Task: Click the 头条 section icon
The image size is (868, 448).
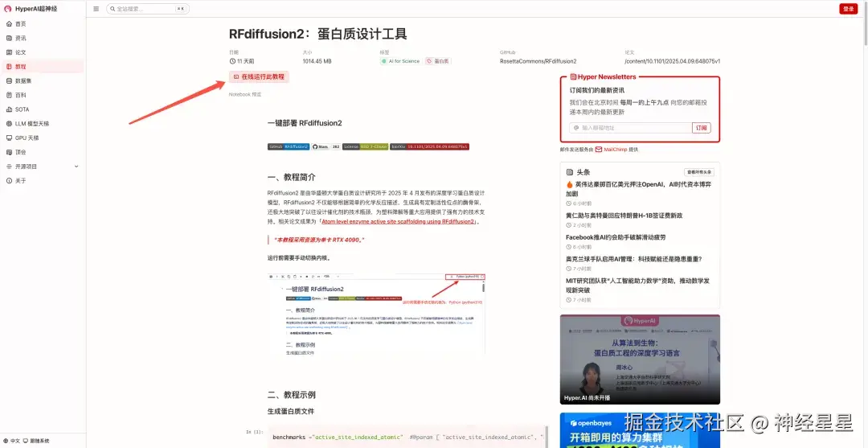Action: (569, 172)
